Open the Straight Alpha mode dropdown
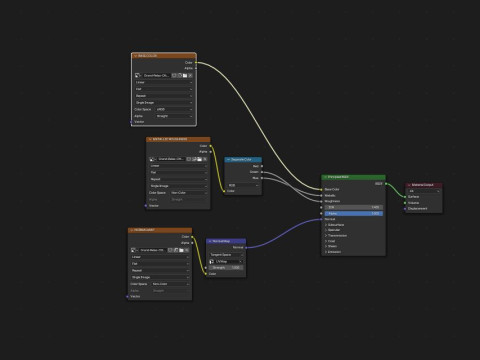480x360 pixels. click(x=174, y=116)
